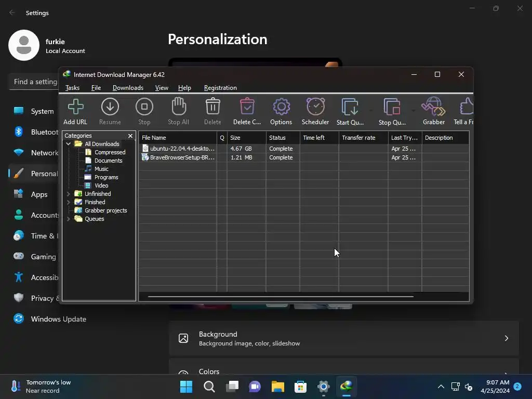Open Gaming in Settings sidebar

tap(34, 257)
